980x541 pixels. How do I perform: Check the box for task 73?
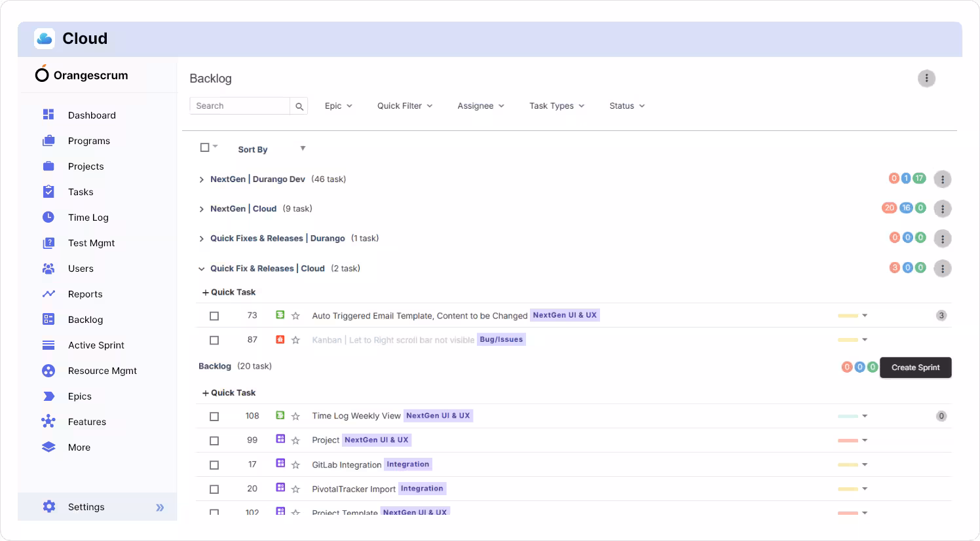pyautogui.click(x=214, y=316)
